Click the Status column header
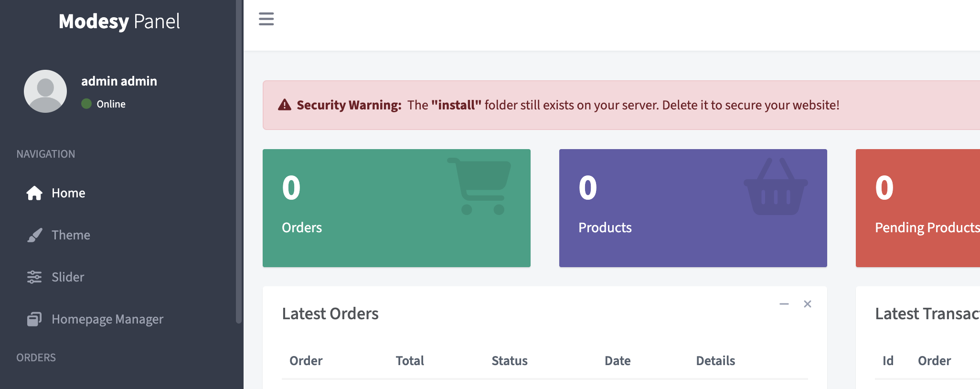 pos(510,361)
